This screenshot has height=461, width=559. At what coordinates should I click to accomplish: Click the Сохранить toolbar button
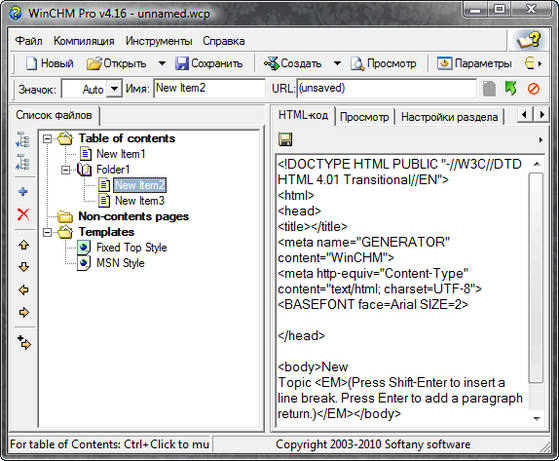[x=209, y=64]
